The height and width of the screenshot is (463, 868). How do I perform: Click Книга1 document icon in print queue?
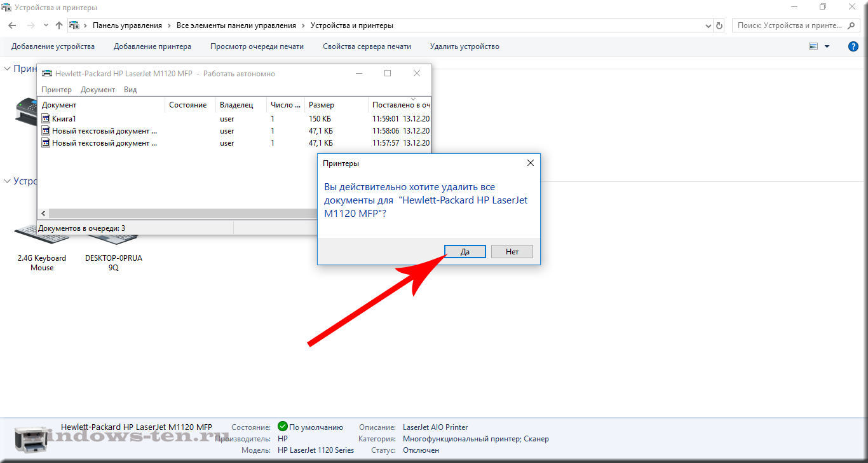tap(46, 119)
